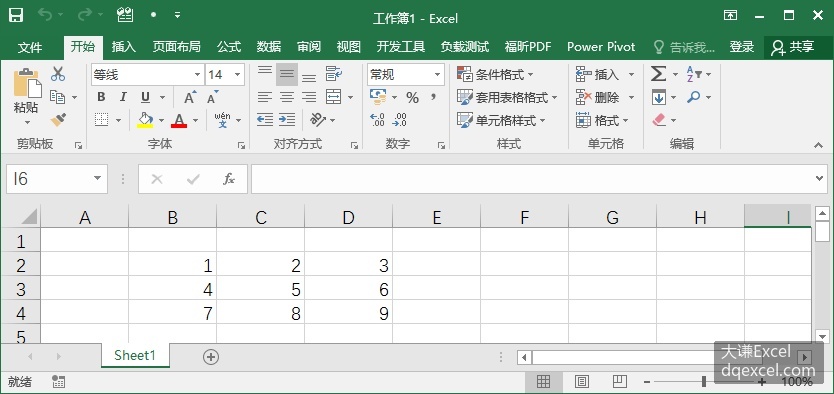Click the Find and Select magnifier icon

(x=694, y=97)
